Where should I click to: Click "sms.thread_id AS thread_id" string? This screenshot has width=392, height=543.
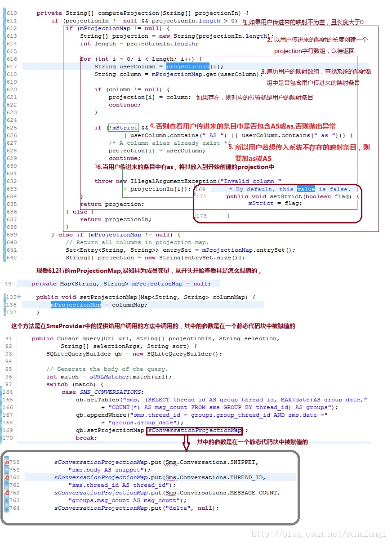(x=119, y=485)
